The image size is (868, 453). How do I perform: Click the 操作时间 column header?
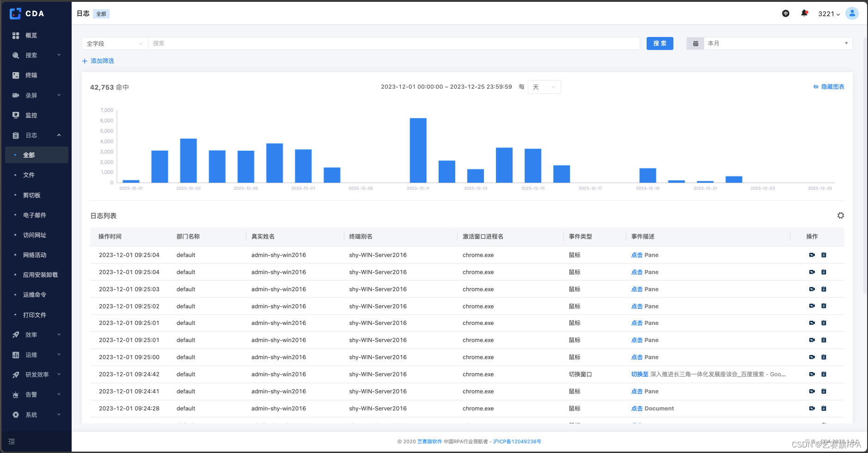(x=110, y=237)
